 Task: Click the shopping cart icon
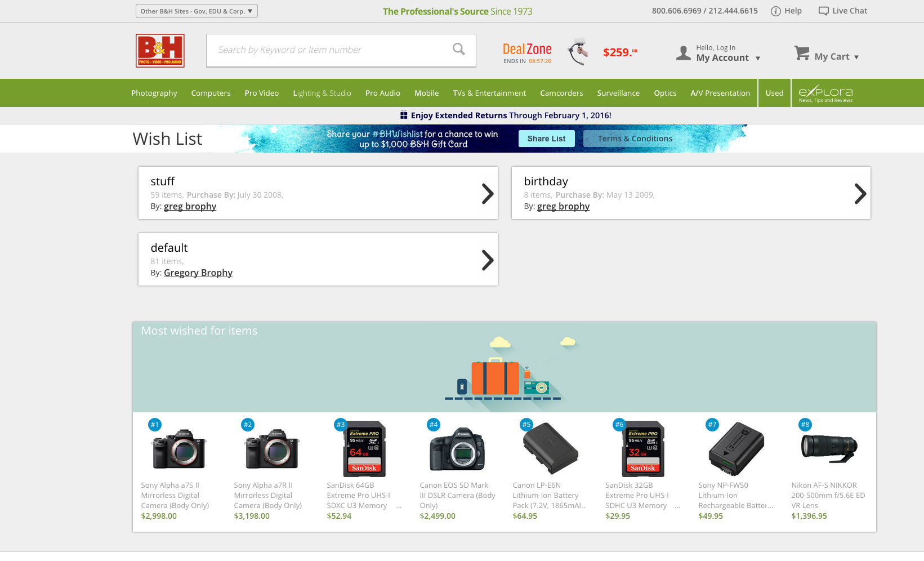click(801, 53)
